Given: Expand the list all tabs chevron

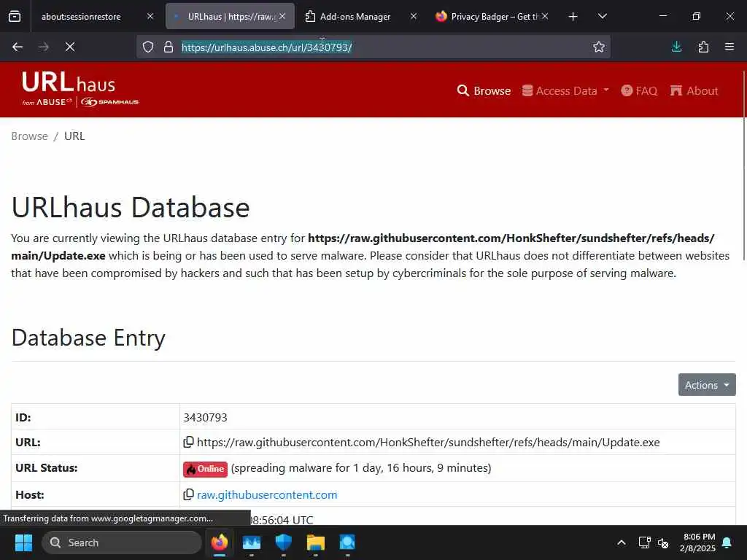Looking at the screenshot, I should (x=602, y=16).
